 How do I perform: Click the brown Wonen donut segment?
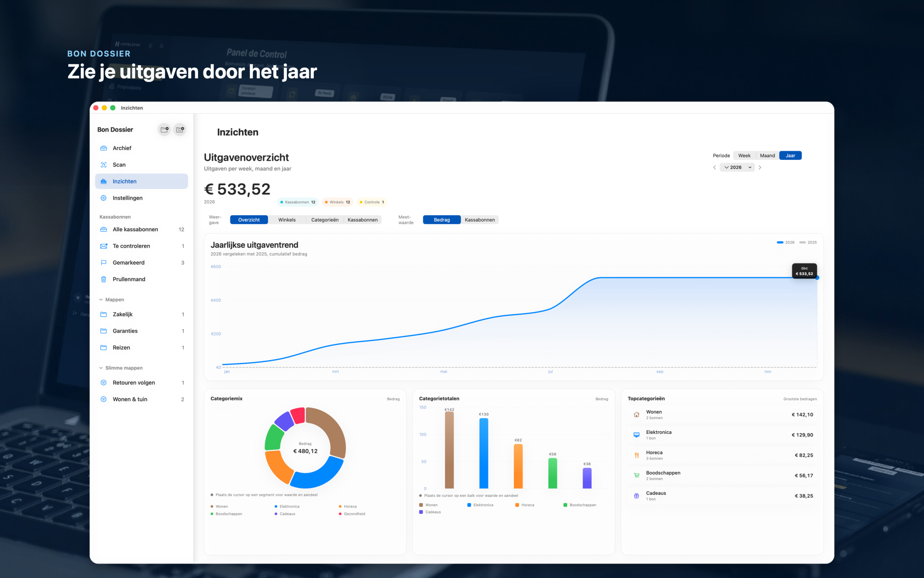point(332,428)
